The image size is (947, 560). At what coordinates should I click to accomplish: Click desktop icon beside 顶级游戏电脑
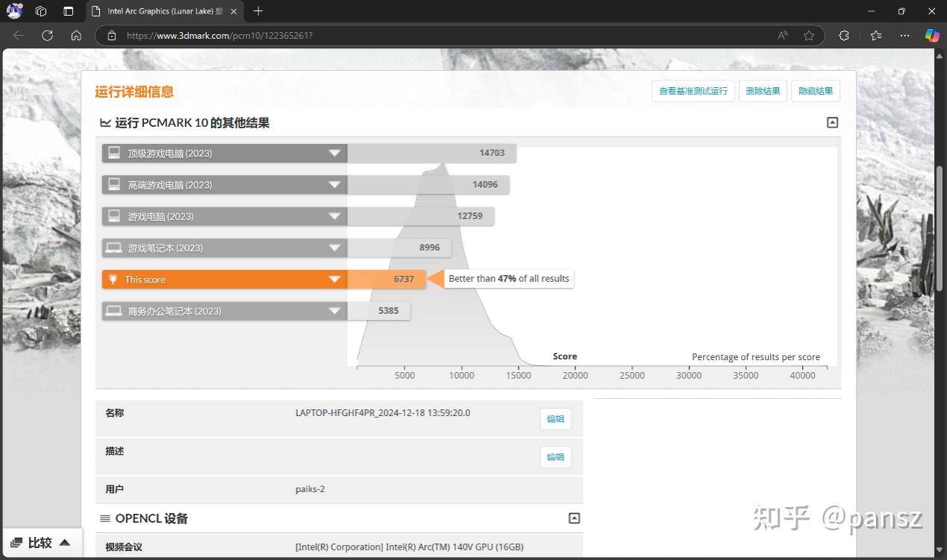coord(114,153)
